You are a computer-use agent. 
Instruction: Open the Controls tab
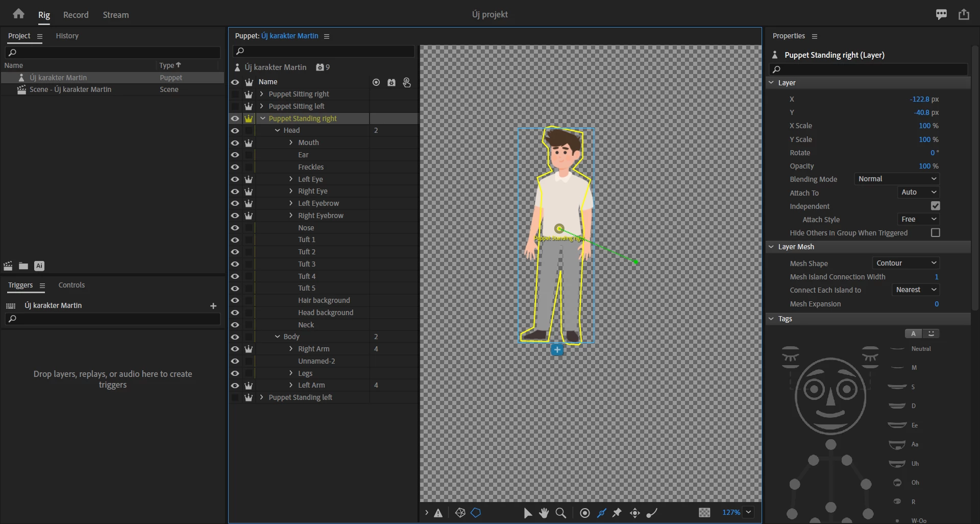(71, 285)
